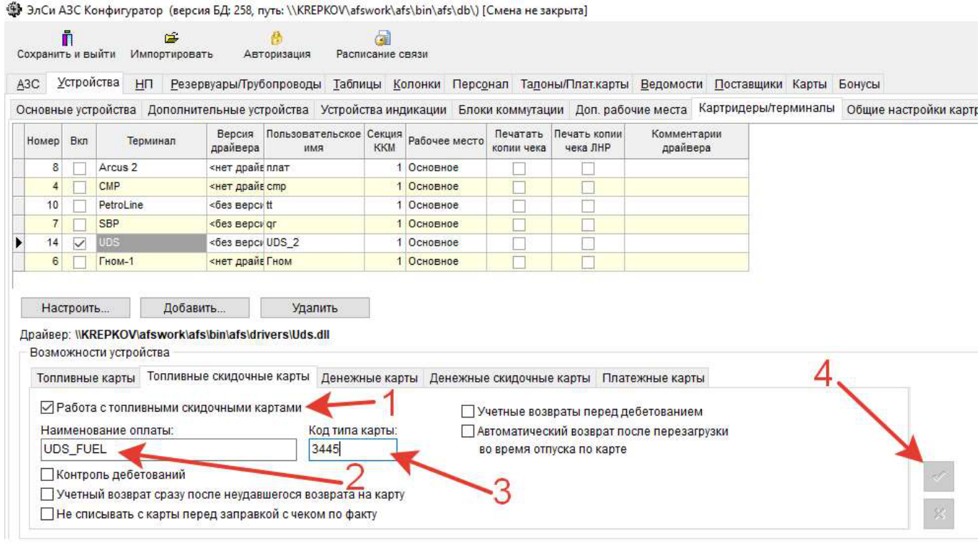Switch to the АЗС tab
The image size is (980, 548).
(28, 84)
